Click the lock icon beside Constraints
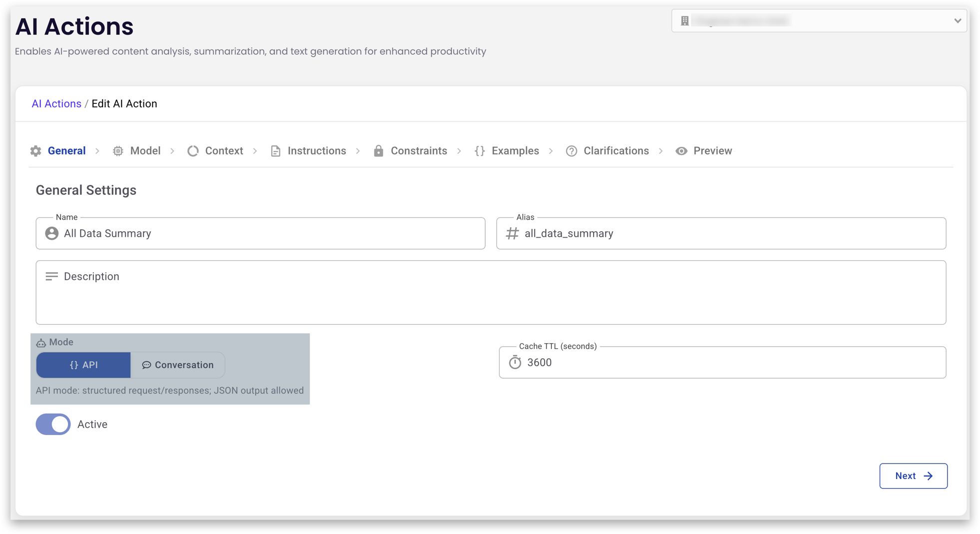Screen dimensions: 980x534 point(378,151)
